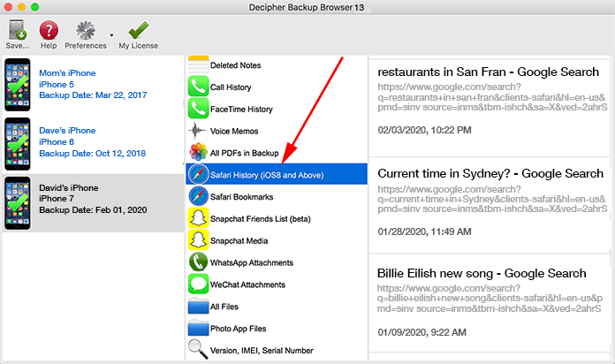Open Voice Memos label
The image size is (615, 364).
[x=234, y=131]
